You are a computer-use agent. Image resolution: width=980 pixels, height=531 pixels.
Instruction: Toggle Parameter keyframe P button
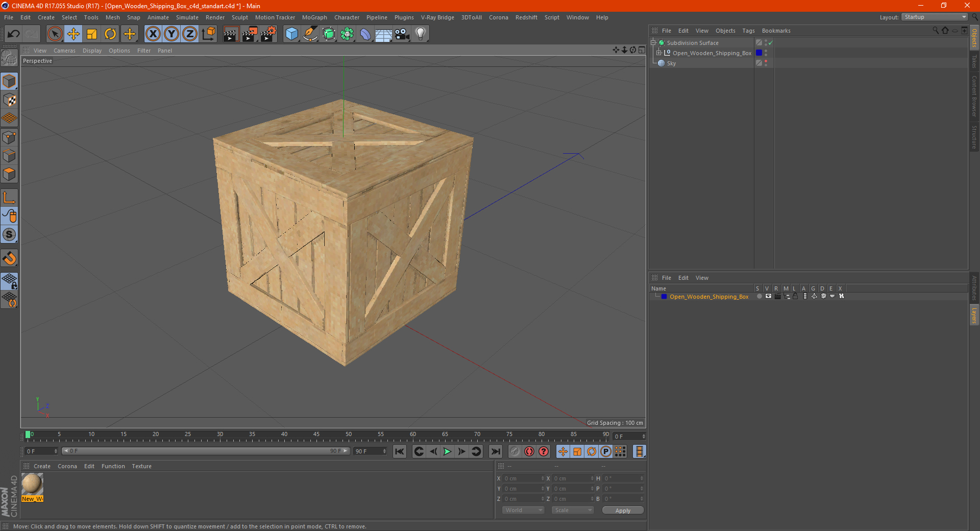(x=606, y=451)
